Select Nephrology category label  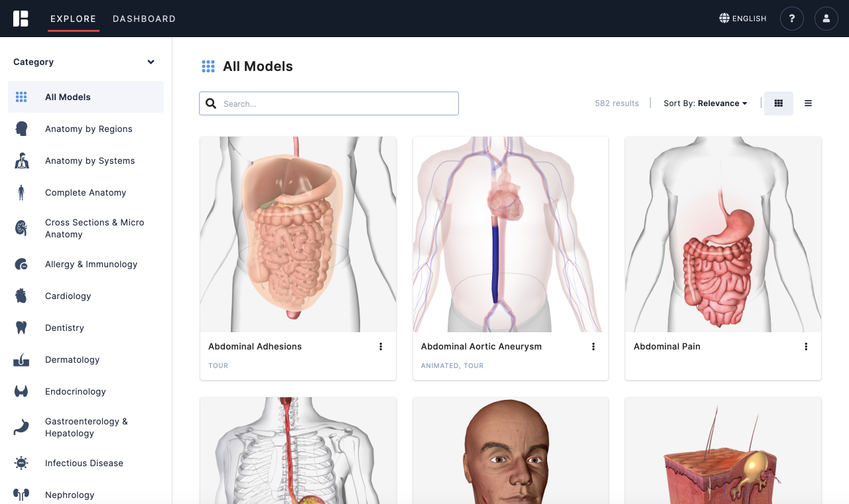point(70,495)
